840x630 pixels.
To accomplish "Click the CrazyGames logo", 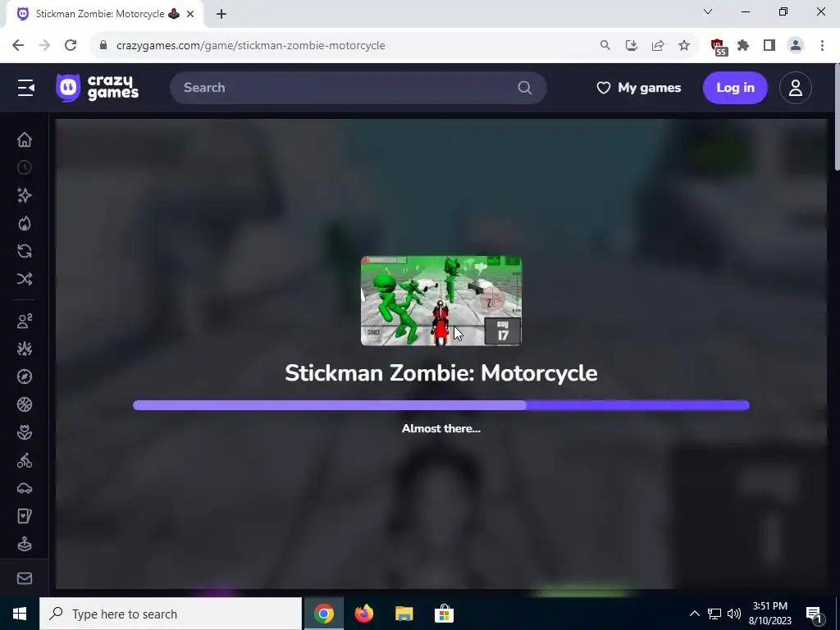I will [x=97, y=88].
